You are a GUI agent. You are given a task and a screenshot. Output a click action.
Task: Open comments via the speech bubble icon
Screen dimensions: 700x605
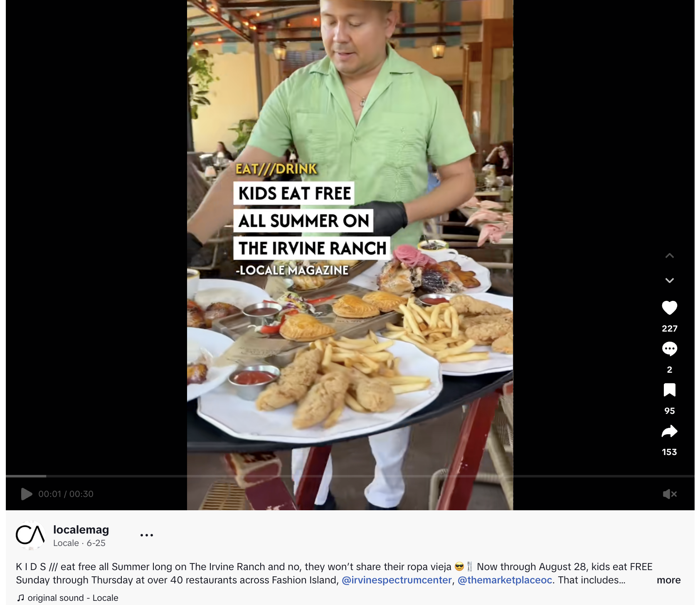tap(669, 349)
